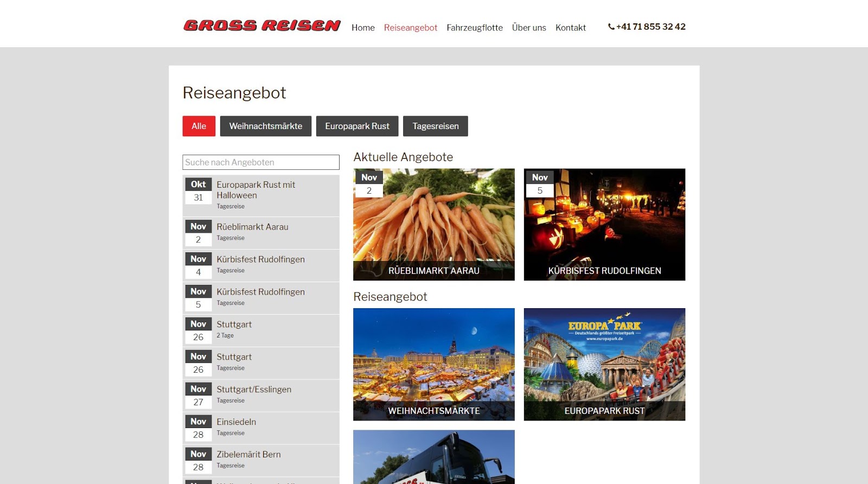Click the Reiseangebot page title
Image resolution: width=868 pixels, height=484 pixels.
pos(234,93)
